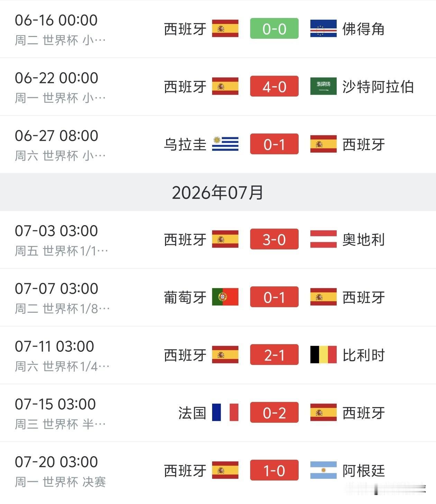Image resolution: width=436 pixels, height=504 pixels.
Task: Open the 3-0 score versus Austria
Action: tap(274, 239)
